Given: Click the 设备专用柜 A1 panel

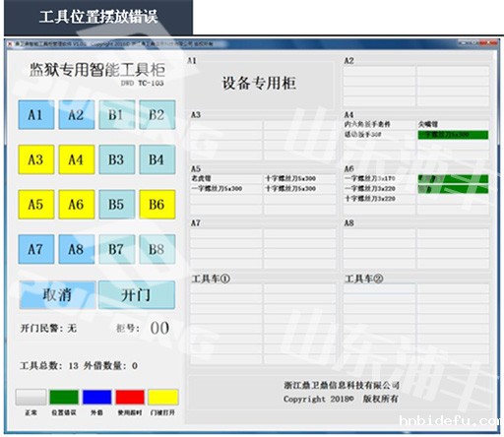Looking at the screenshot, I should [260, 83].
